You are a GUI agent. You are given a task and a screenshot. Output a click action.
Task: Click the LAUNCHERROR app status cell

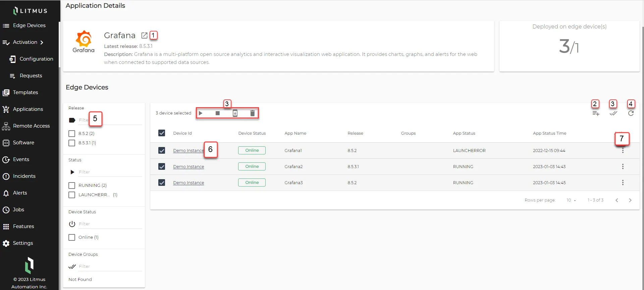469,151
